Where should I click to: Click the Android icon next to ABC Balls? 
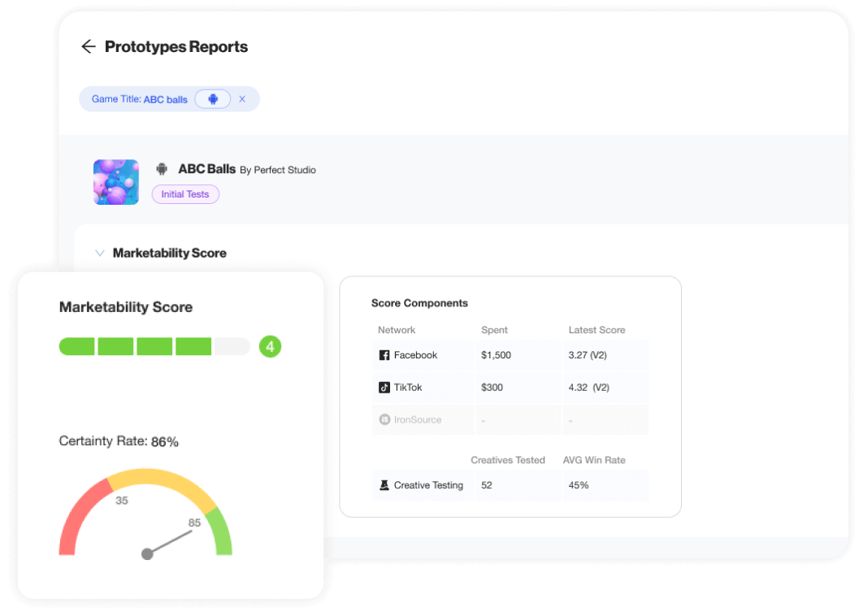click(x=162, y=169)
